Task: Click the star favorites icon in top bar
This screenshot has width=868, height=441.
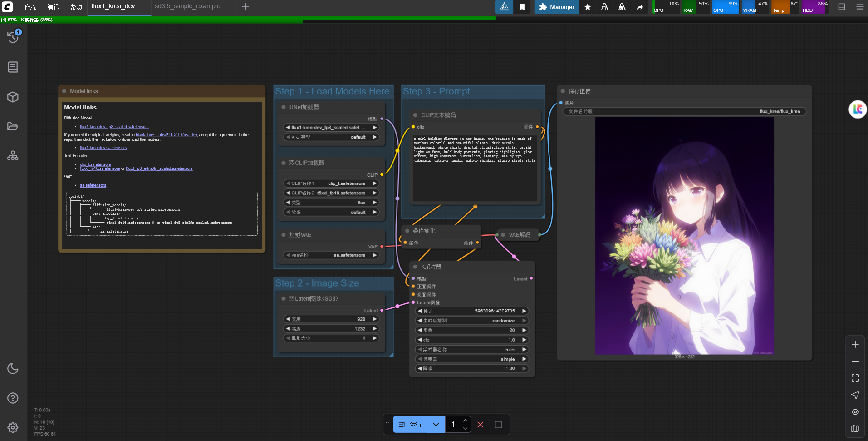Action: click(x=588, y=7)
